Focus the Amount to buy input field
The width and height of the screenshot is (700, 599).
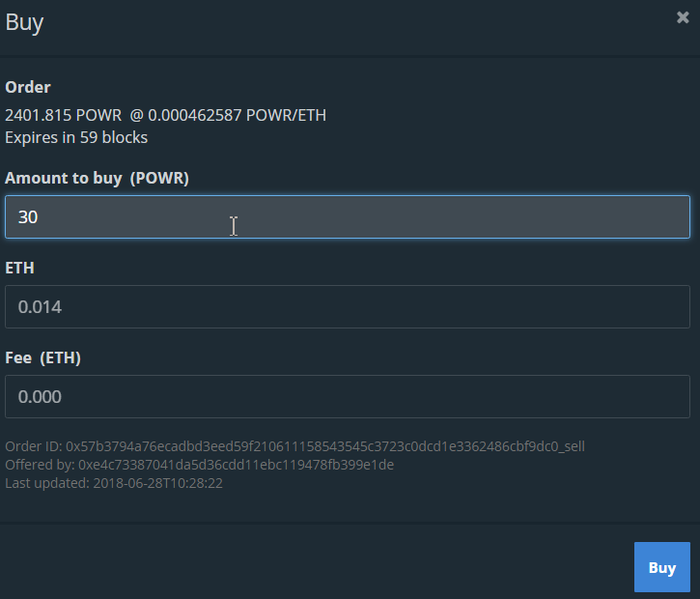[x=348, y=217]
